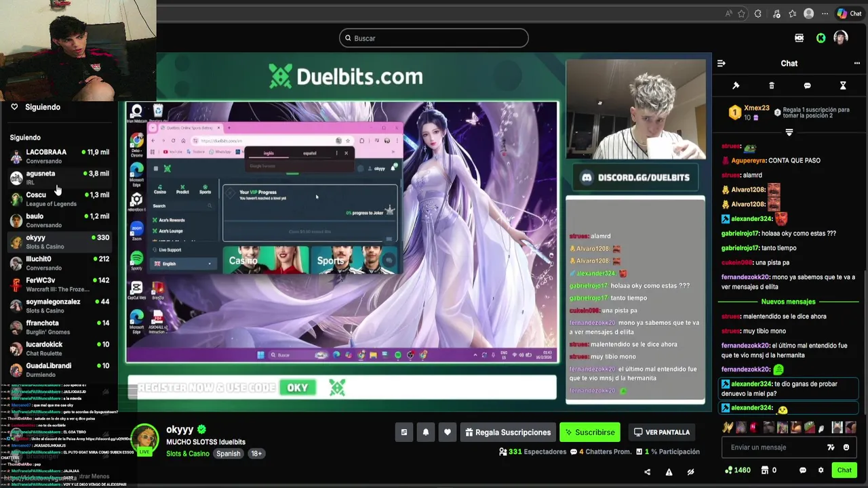This screenshot has height=488, width=868.
Task: Open agusneta channel in sidebar
Action: coord(60,178)
